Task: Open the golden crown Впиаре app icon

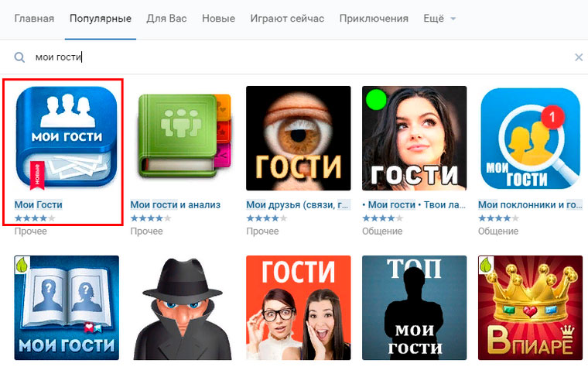Action: (x=530, y=307)
